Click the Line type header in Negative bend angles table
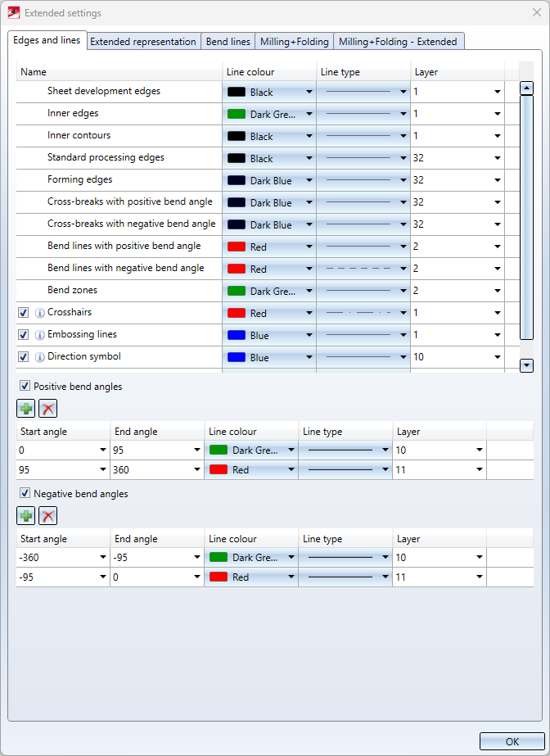 (x=345, y=539)
